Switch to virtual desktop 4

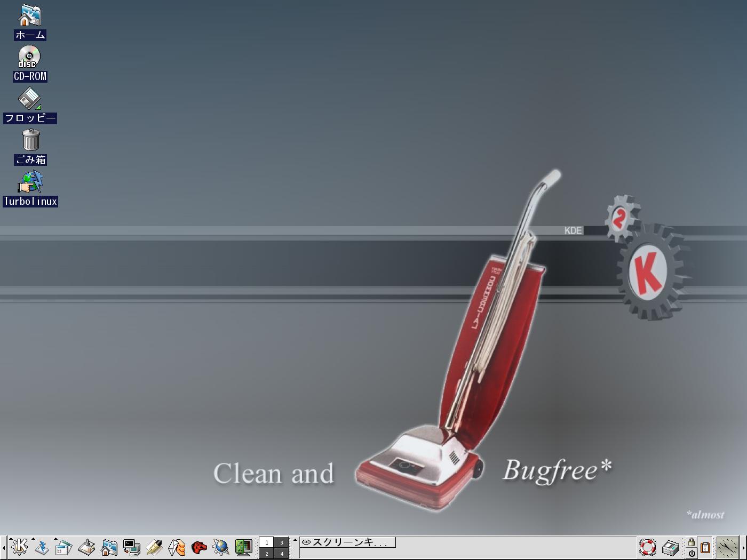(x=282, y=554)
